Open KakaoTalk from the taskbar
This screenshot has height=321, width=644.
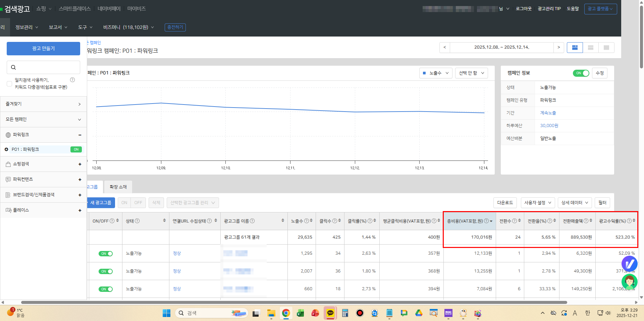pyautogui.click(x=330, y=313)
